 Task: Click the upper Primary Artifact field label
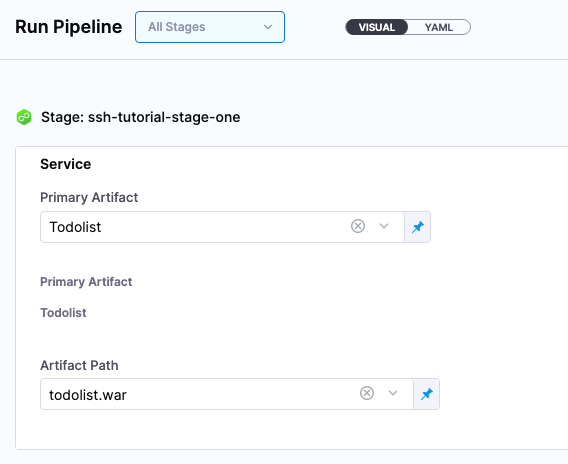[89, 197]
